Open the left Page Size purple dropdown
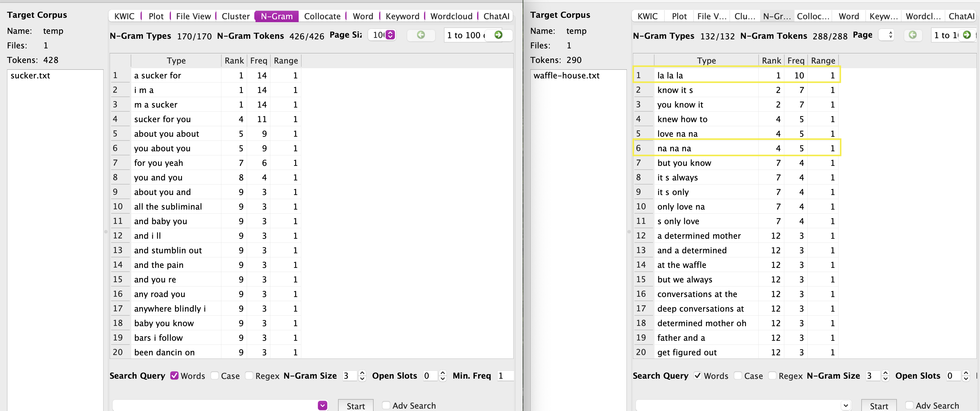This screenshot has height=411, width=980. [x=390, y=35]
